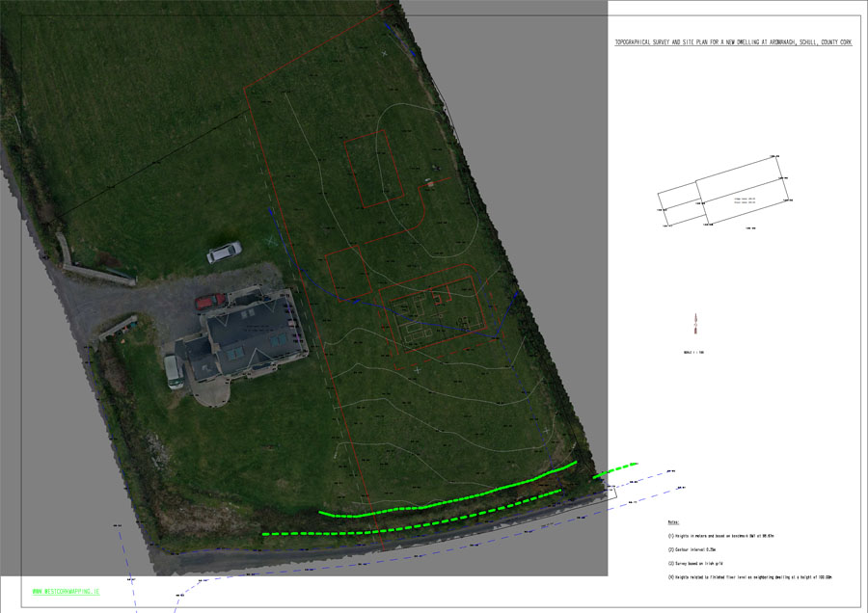Click the white car in the field
The image size is (868, 613).
[x=224, y=252]
